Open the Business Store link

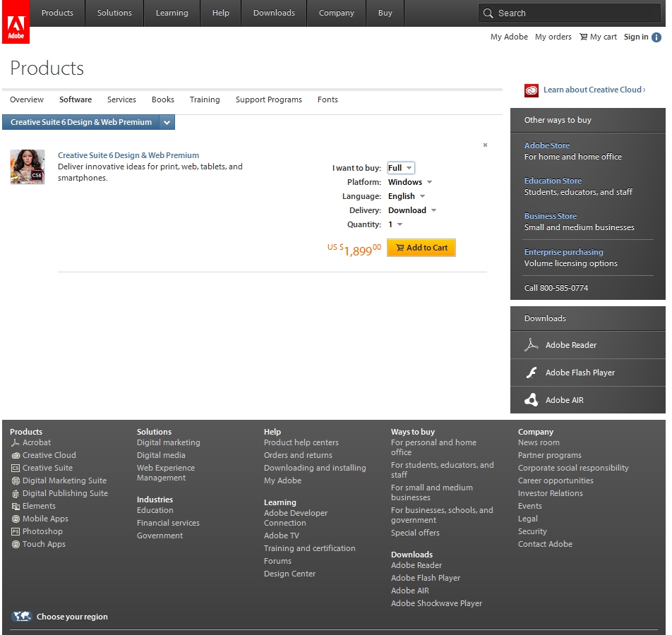[x=551, y=216]
